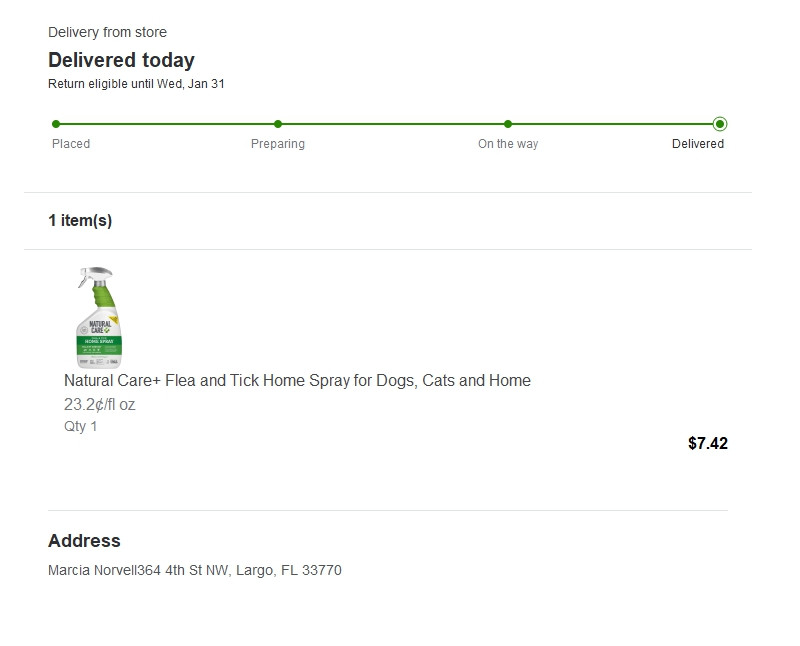Click the Preparing status label

[278, 144]
